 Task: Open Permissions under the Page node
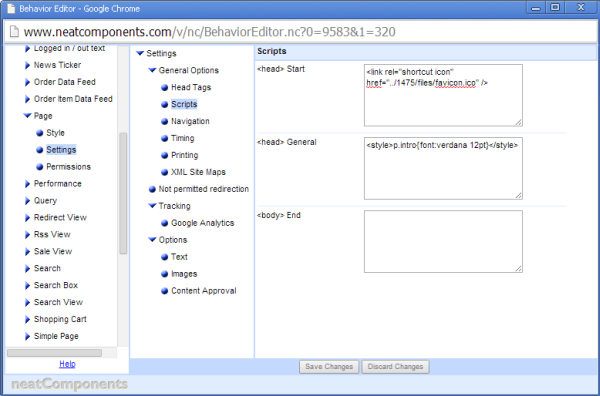click(68, 167)
